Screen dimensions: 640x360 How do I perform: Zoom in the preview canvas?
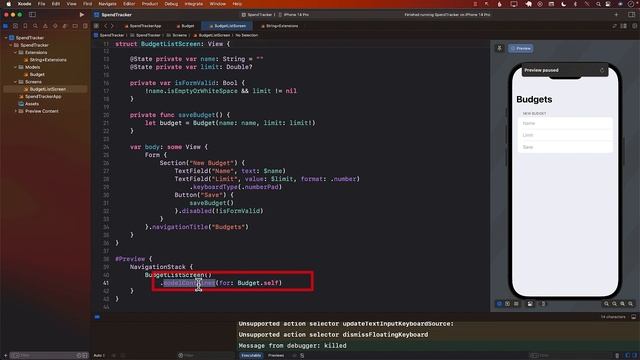click(x=631, y=304)
